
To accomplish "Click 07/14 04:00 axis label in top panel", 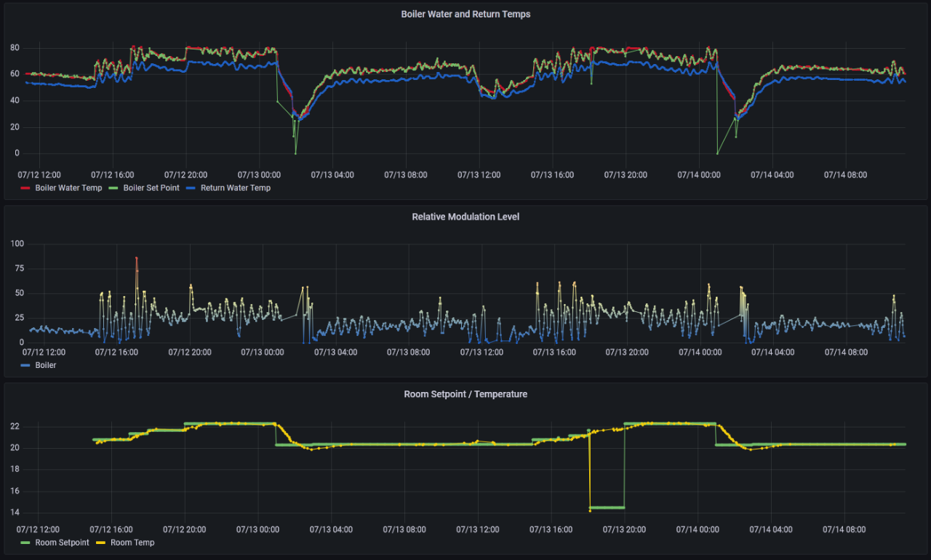I will pos(772,175).
